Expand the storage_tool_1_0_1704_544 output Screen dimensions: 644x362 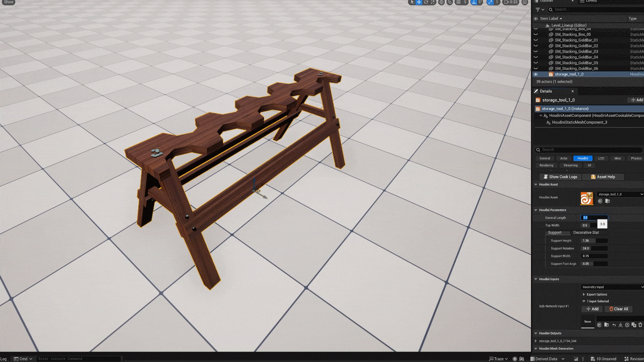(x=536, y=341)
